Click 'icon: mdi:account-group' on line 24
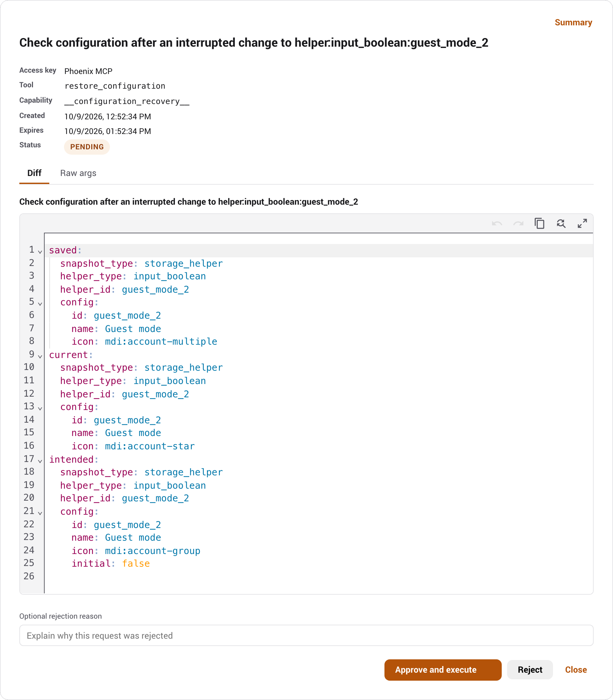Screen dimensions: 613x700 [136, 551]
